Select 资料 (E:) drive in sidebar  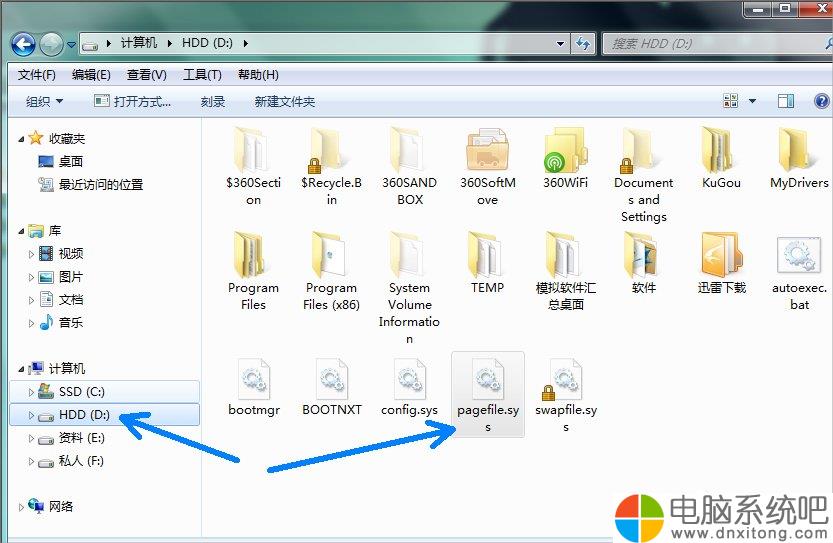click(82, 438)
